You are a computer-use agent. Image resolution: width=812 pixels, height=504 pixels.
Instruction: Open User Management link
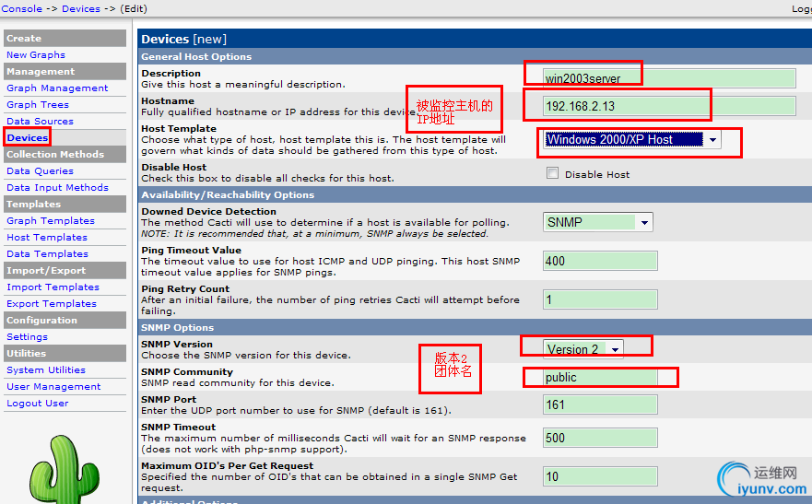click(53, 386)
